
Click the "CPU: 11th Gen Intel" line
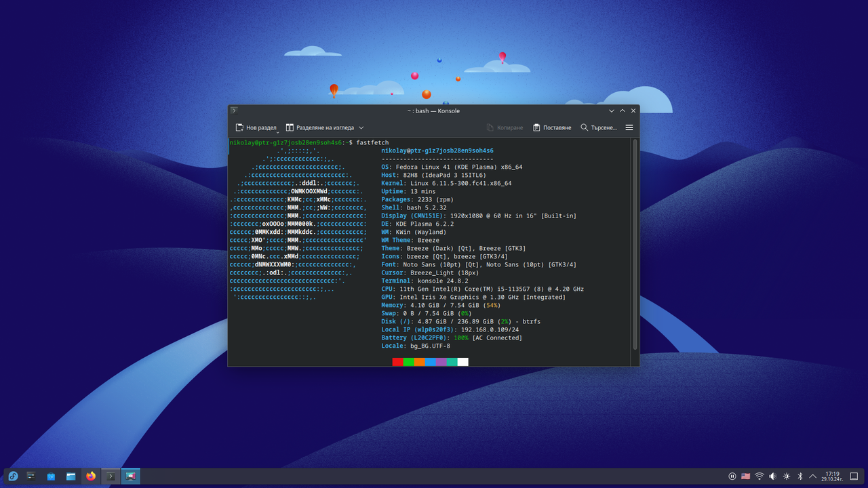click(482, 289)
